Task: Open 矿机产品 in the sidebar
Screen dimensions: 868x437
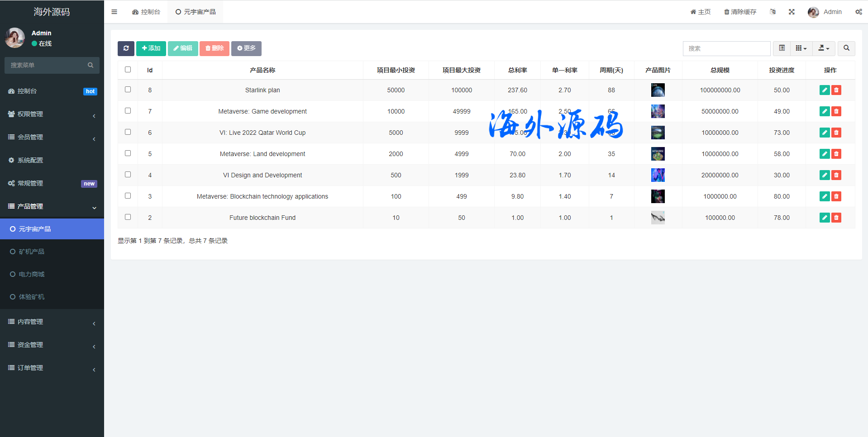Action: [x=32, y=252]
